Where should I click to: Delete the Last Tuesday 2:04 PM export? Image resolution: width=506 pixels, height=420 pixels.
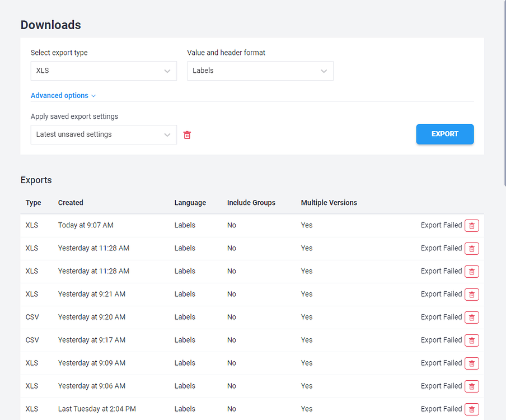(x=471, y=409)
